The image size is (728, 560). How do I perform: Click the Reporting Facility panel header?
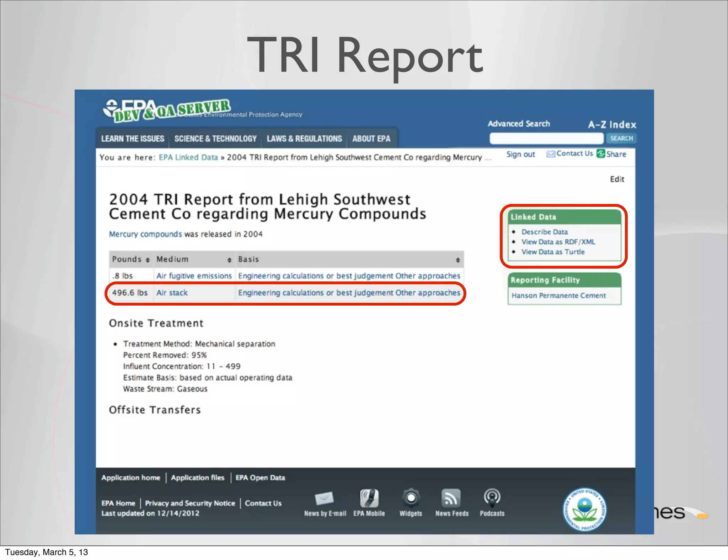click(x=564, y=280)
